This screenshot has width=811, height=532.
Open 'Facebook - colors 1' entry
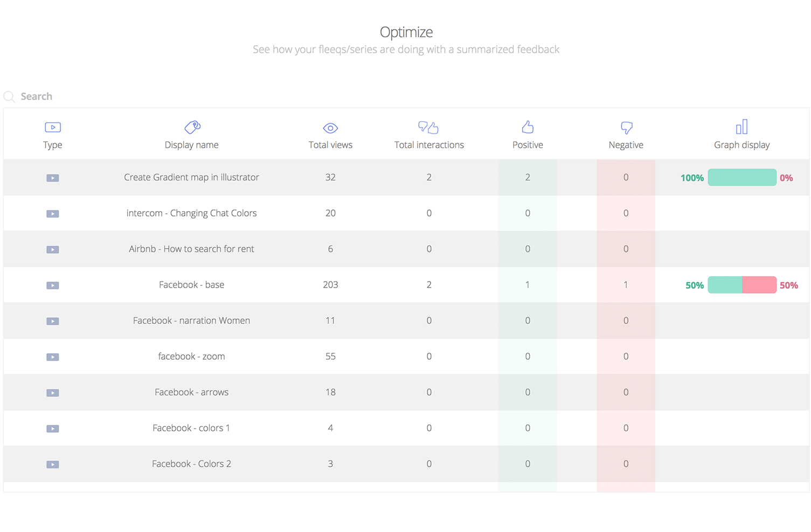(191, 428)
